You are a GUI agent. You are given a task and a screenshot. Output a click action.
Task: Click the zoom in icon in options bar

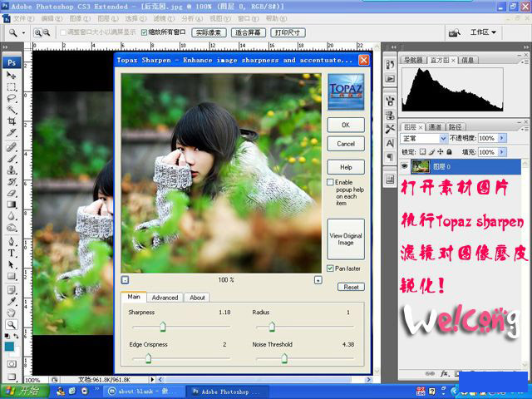37,32
